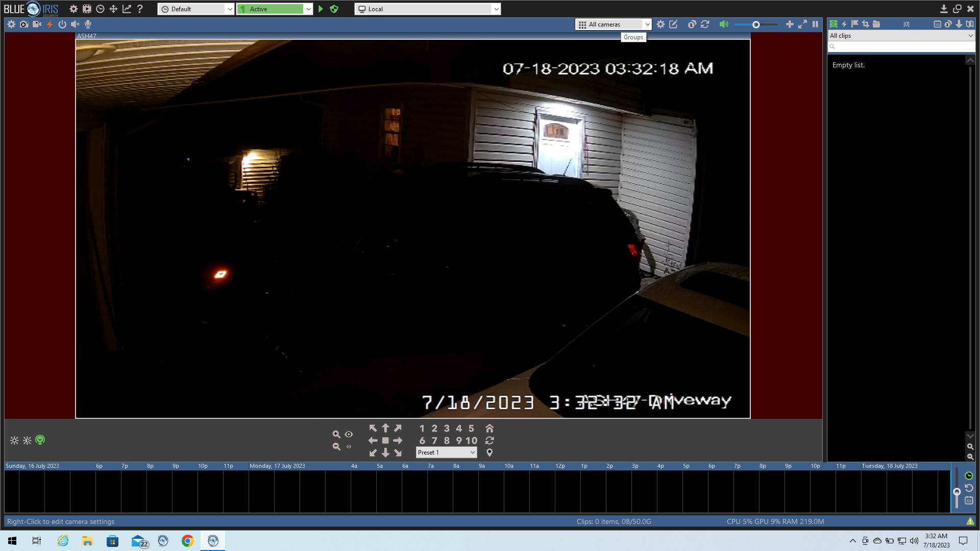Open the schedule clock icon in top toolbar
The image size is (980, 551).
(x=100, y=9)
